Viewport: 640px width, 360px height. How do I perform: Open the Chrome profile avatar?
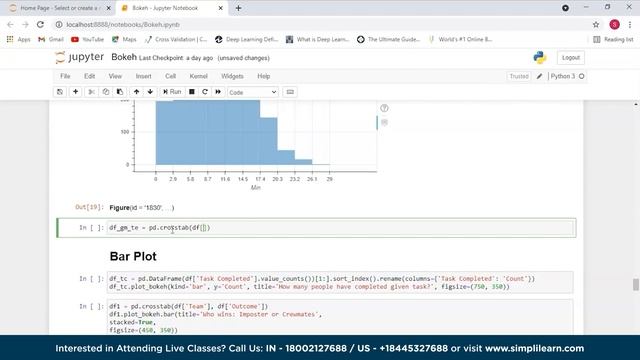614,24
